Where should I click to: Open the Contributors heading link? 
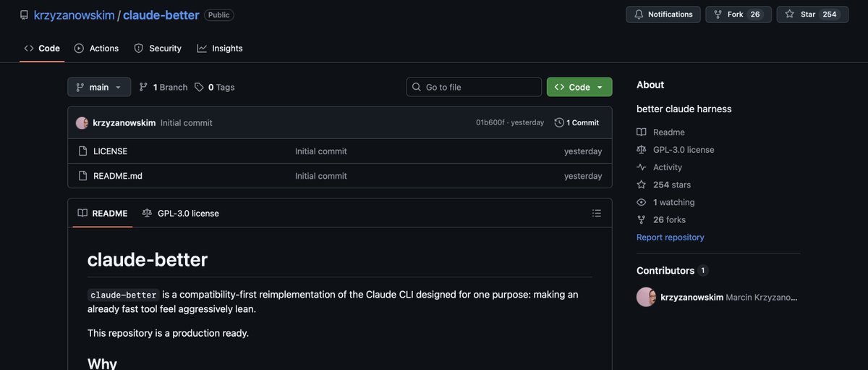(672, 271)
